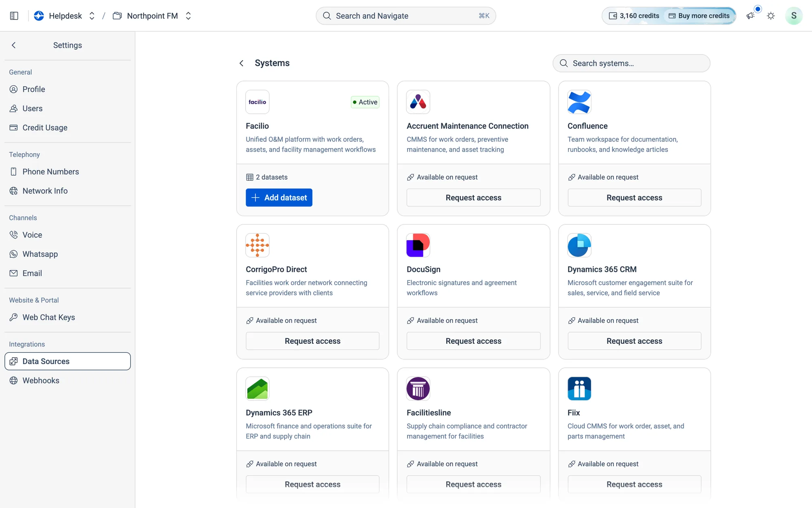Request access to Dynamics 365 CRM

pyautogui.click(x=634, y=341)
